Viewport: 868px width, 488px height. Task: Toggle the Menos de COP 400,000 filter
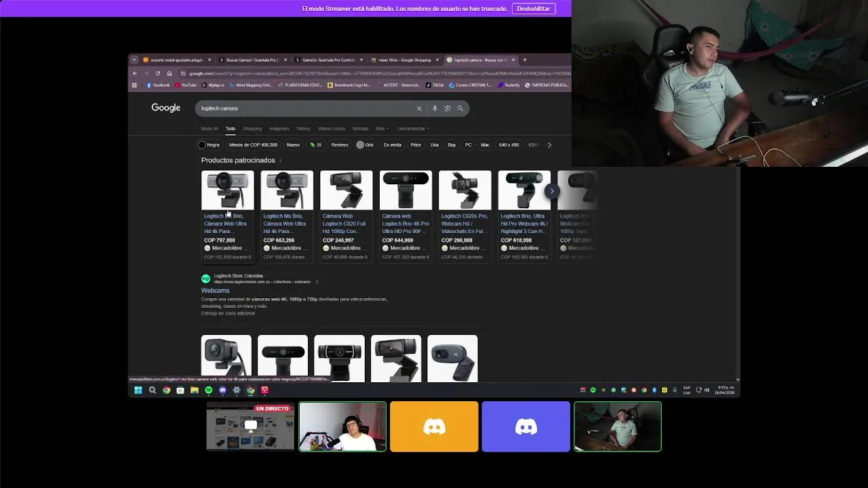click(x=253, y=145)
